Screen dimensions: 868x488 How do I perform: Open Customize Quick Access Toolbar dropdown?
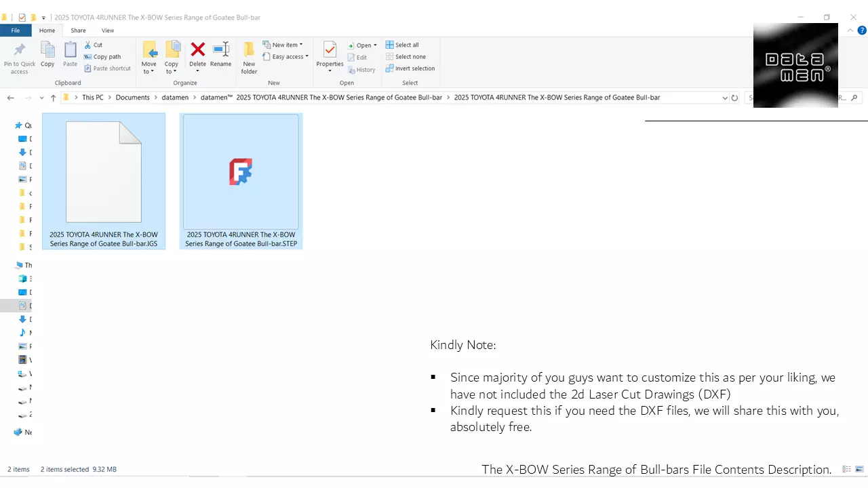44,18
